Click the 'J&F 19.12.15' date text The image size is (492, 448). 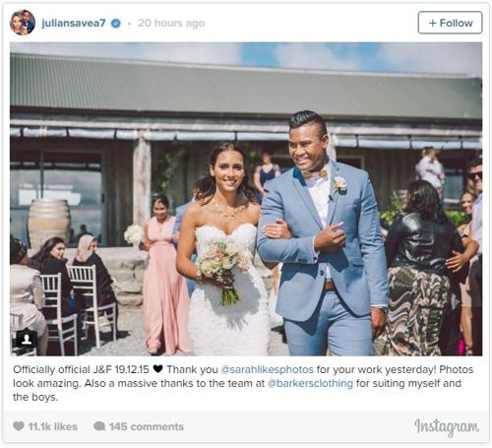121,369
